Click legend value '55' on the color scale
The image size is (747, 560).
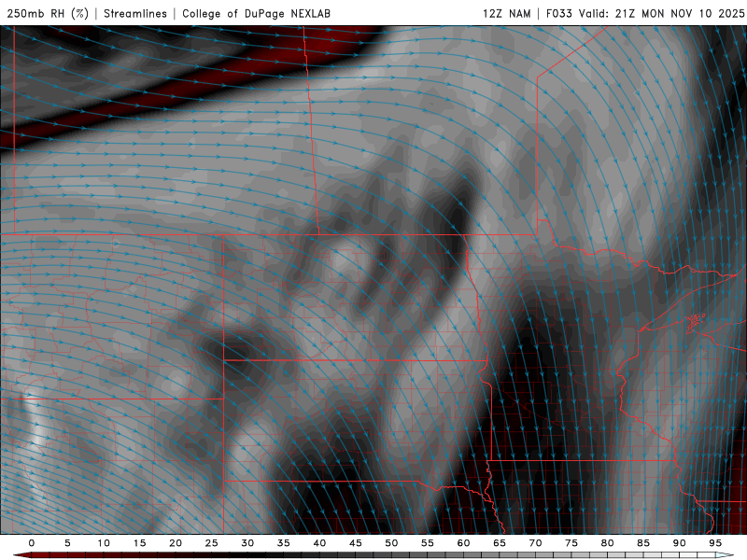(x=428, y=543)
